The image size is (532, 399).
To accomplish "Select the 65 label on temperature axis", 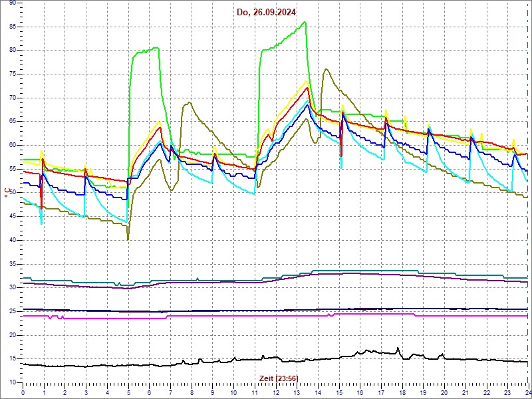I will coord(13,122).
